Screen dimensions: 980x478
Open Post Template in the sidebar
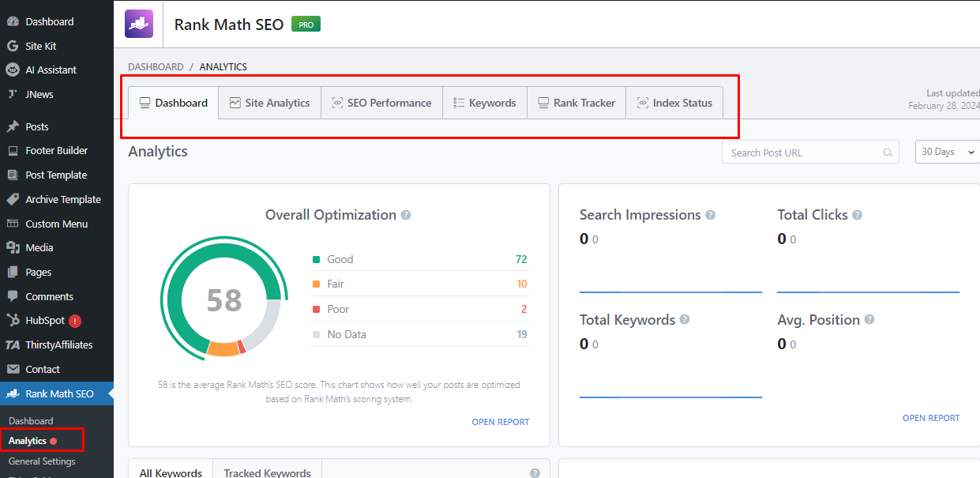point(57,175)
